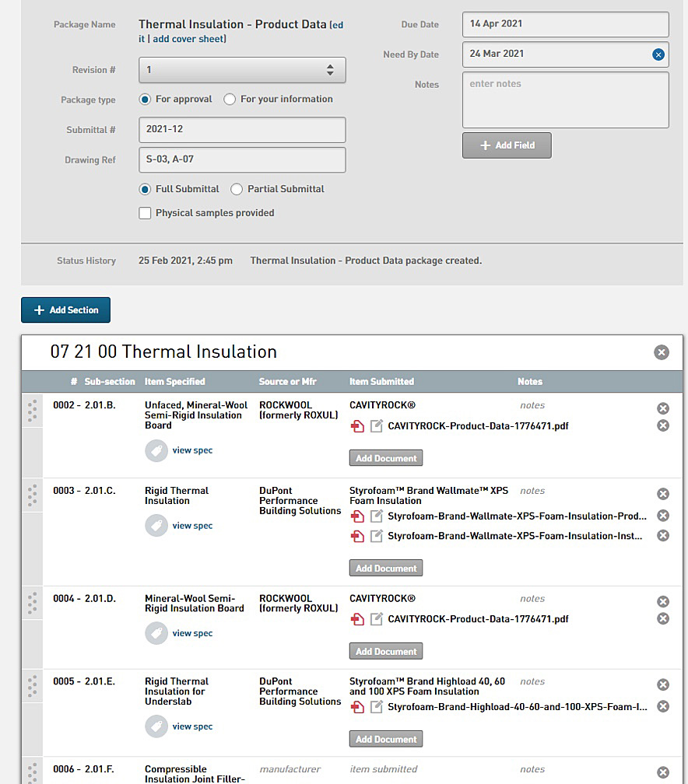Remove Styrofoam Wallmate Inst... document
The image size is (688, 784).
(663, 535)
